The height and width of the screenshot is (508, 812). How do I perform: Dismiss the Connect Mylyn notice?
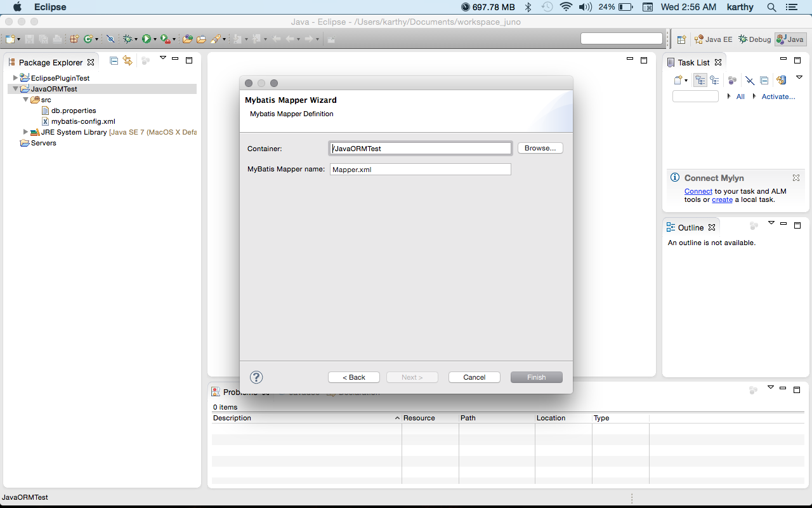[796, 178]
